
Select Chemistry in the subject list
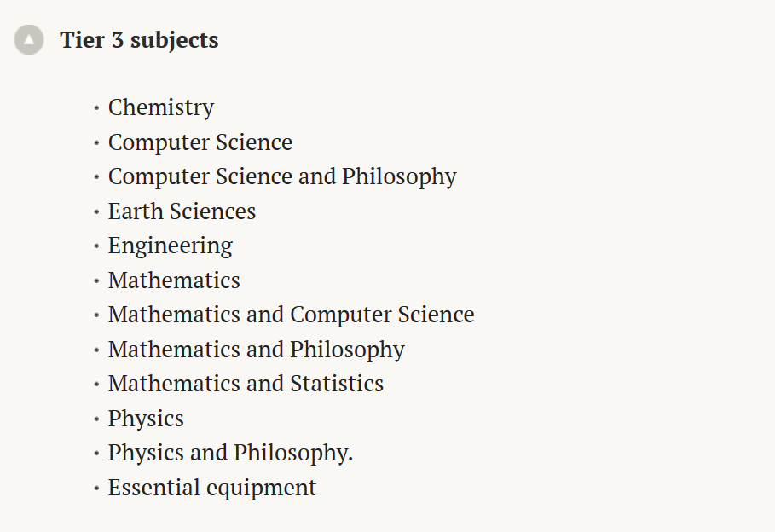(x=161, y=107)
